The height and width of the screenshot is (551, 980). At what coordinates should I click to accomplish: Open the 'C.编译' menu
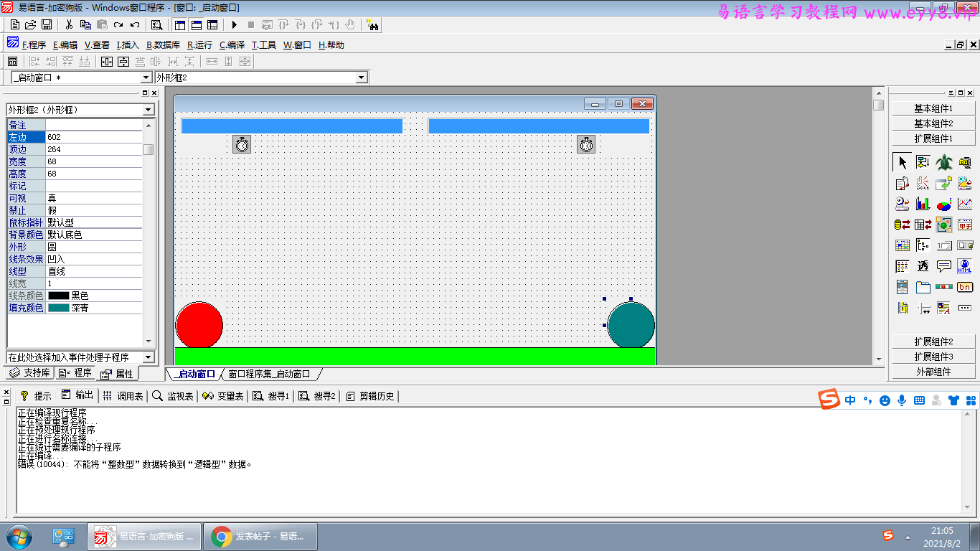point(232,44)
